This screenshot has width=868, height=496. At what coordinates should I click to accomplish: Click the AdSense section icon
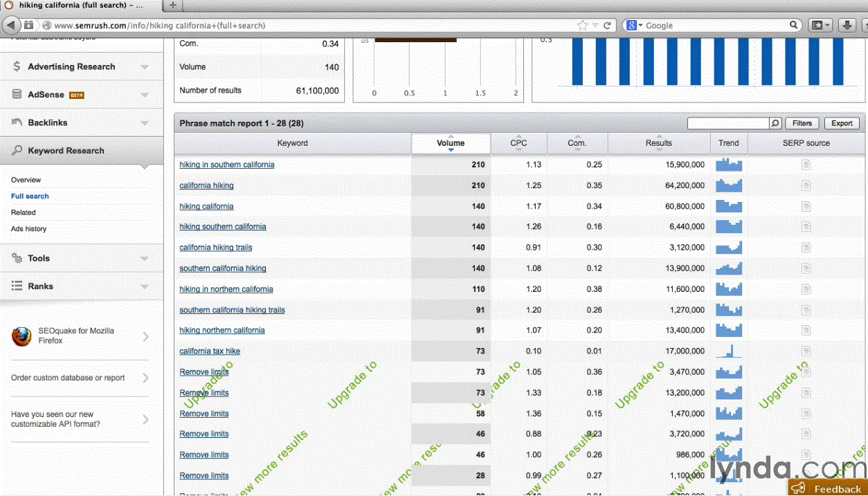tap(17, 94)
